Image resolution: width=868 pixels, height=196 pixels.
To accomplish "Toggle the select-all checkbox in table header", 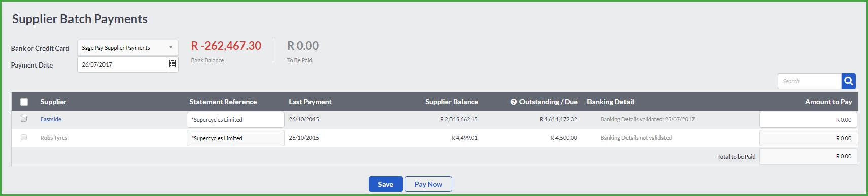I will 24,102.
